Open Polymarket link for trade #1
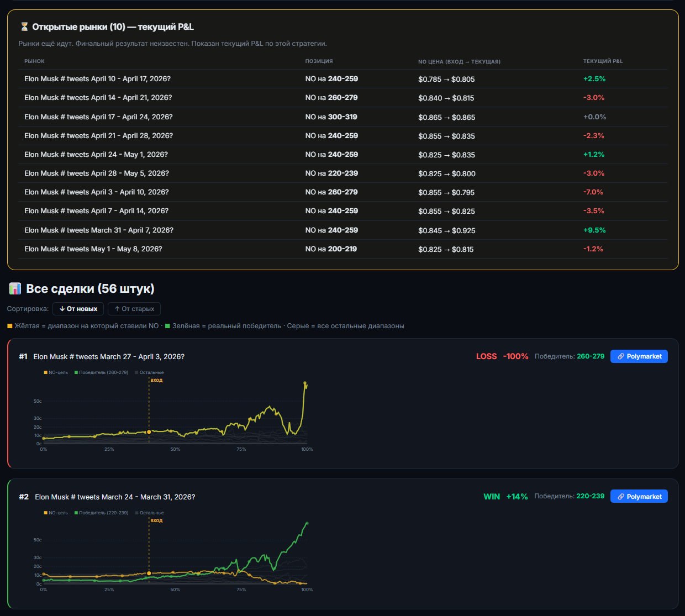Image resolution: width=685 pixels, height=616 pixels. click(x=639, y=356)
